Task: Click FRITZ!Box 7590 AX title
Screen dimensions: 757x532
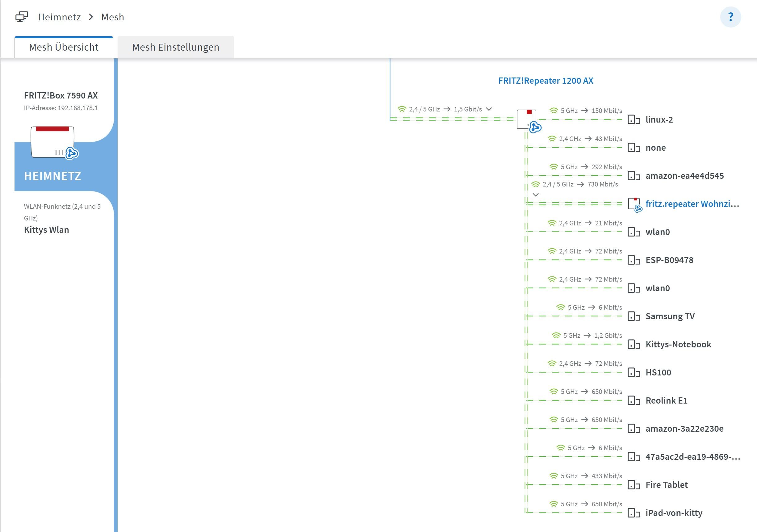Action: pyautogui.click(x=61, y=95)
